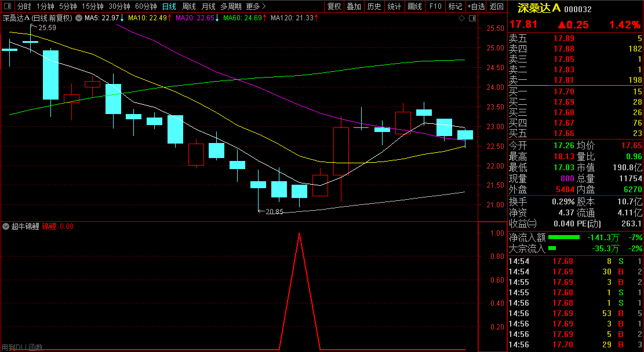Viewport: 644px width, 352px height.
Task: Expand the MA indicator dropdown next to 深桑达A
Action: coord(79,18)
